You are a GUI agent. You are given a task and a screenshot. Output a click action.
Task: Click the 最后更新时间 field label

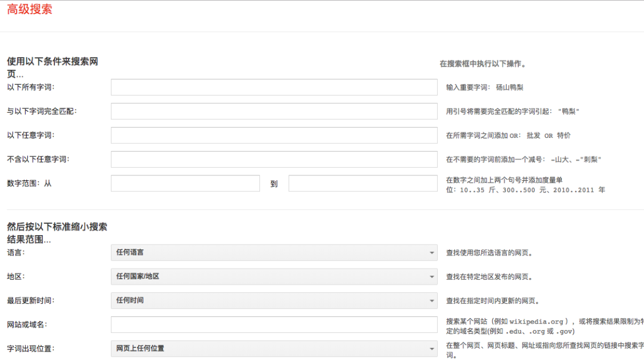pos(31,301)
